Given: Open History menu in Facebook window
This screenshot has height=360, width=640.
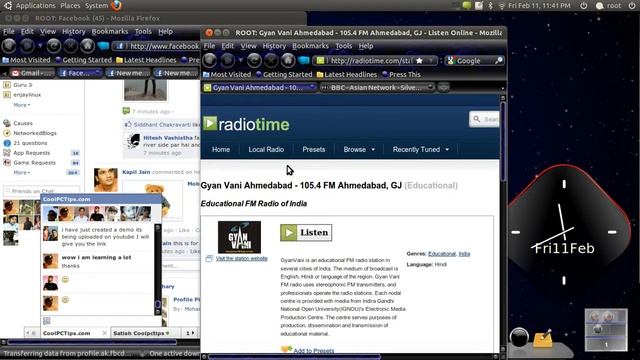Looking at the screenshot, I should (x=73, y=31).
